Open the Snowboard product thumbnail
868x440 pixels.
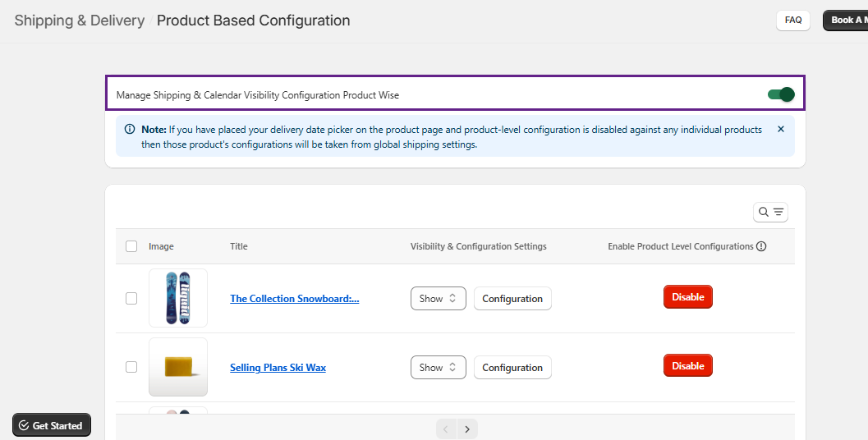tap(178, 298)
